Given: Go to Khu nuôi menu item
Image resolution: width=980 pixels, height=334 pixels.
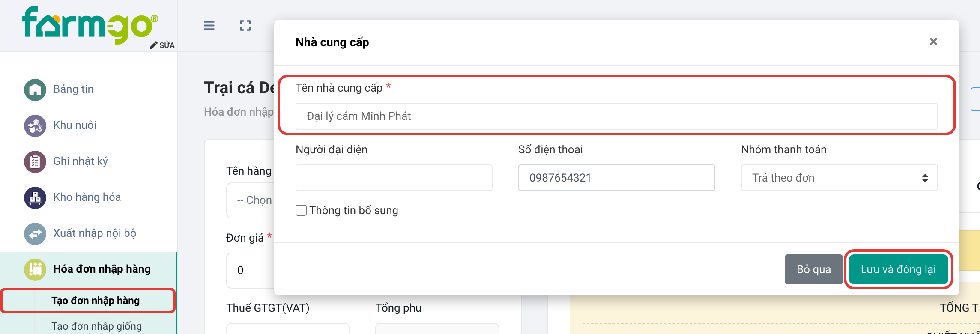Looking at the screenshot, I should point(75,125).
